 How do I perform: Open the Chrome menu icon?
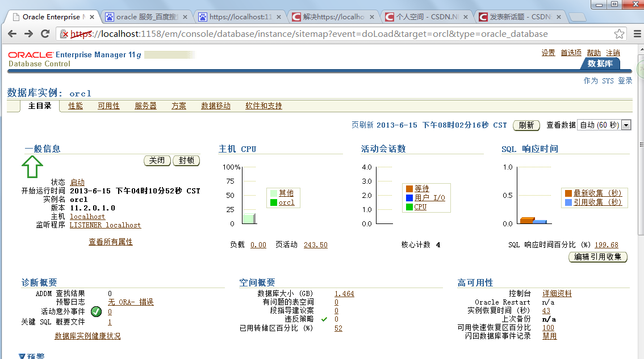(x=637, y=33)
